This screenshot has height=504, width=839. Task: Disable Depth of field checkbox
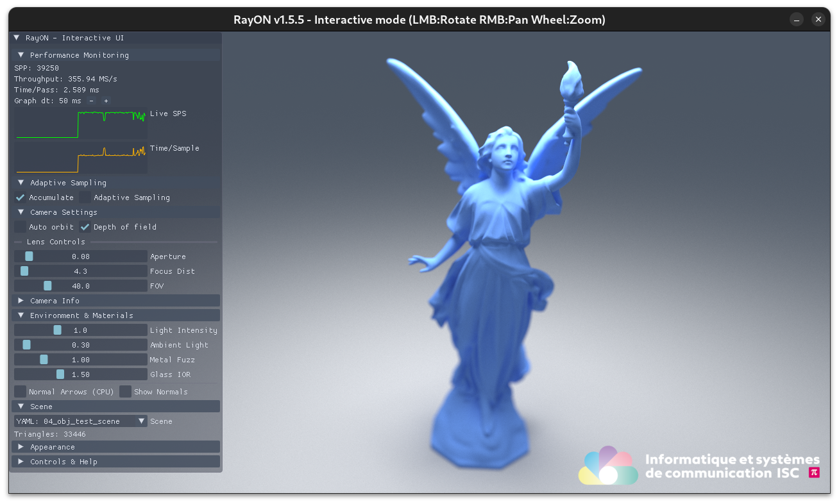point(85,227)
